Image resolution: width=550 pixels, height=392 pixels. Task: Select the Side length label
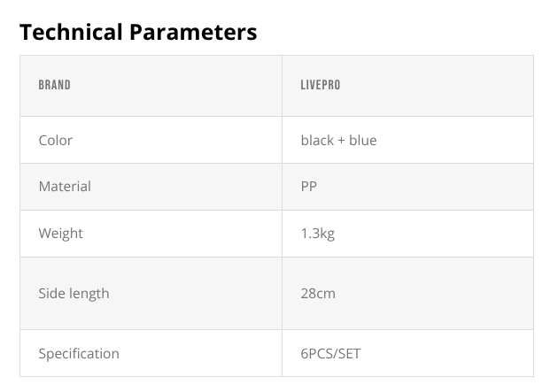tap(74, 293)
